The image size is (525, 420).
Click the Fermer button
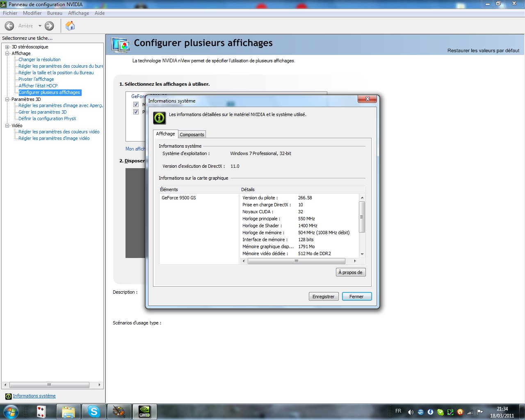[x=356, y=297]
